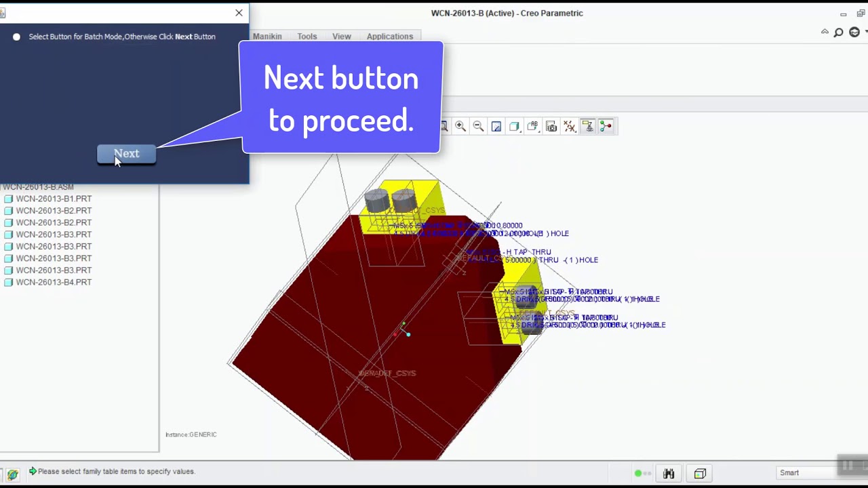Select WCN-26013-B.ASM in model tree

click(38, 186)
